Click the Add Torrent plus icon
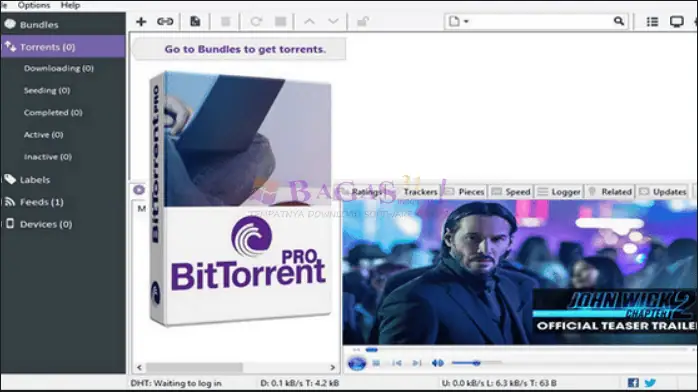 [141, 21]
